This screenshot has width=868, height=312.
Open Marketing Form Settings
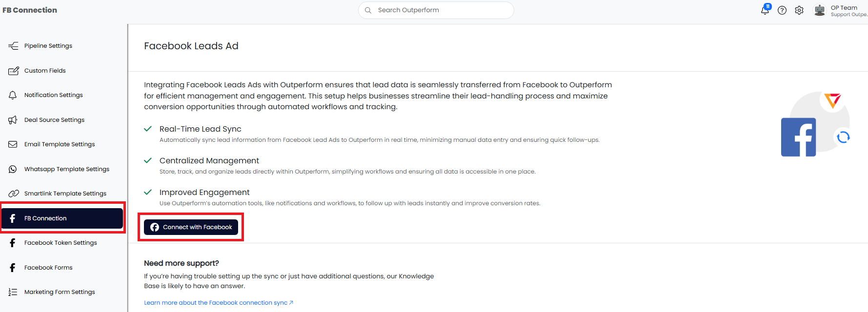[60, 292]
